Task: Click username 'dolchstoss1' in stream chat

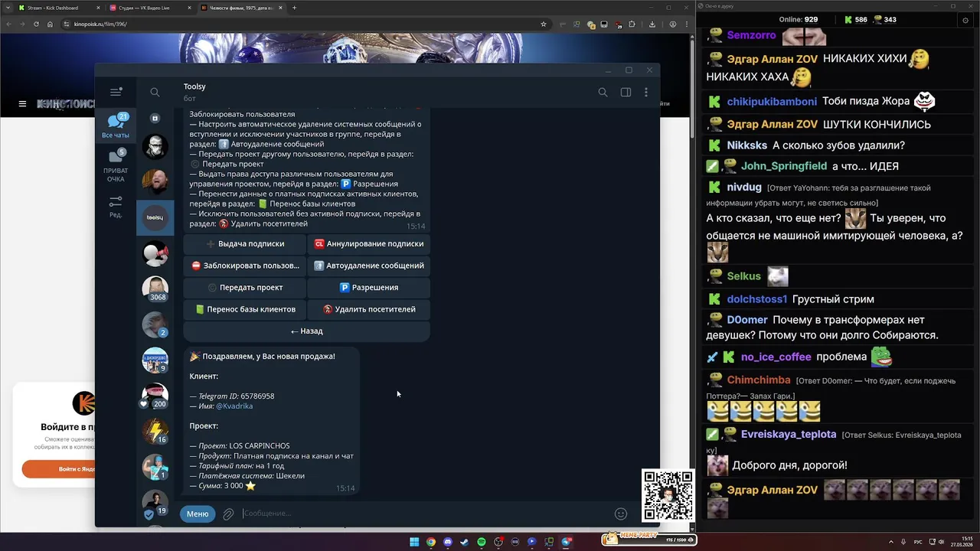Action: pyautogui.click(x=757, y=299)
